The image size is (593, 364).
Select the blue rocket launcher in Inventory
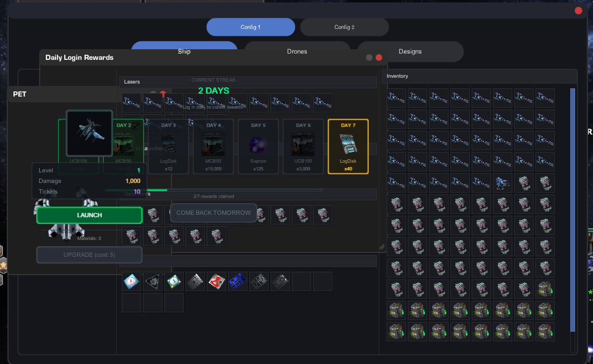[x=503, y=183]
